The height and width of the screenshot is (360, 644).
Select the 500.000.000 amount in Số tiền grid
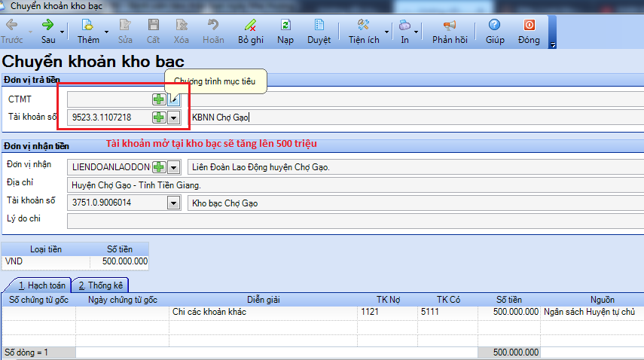point(120,261)
